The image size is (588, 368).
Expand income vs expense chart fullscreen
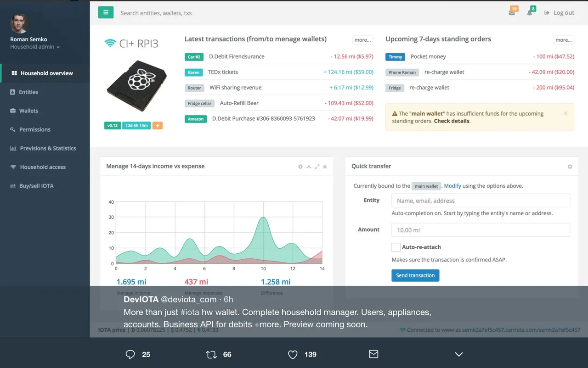(x=317, y=167)
